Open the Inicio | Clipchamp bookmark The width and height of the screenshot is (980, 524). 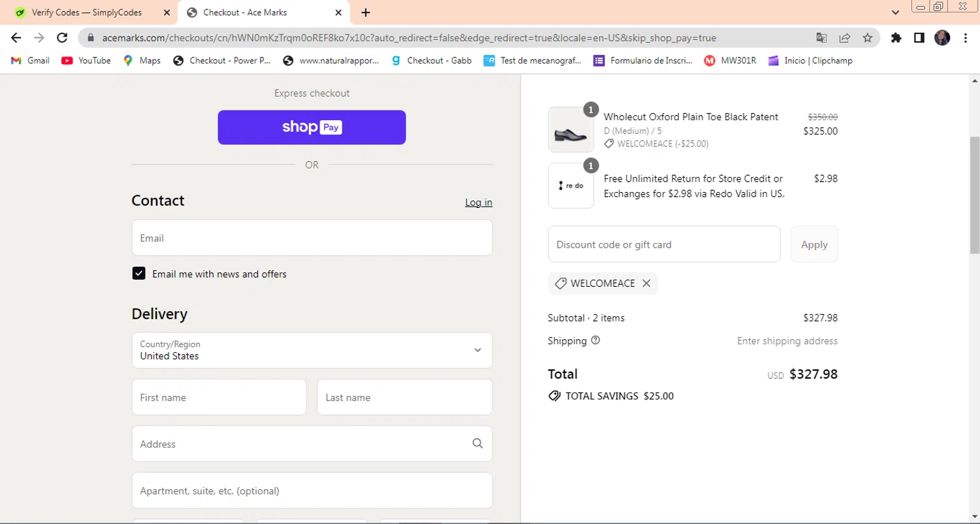click(x=810, y=60)
